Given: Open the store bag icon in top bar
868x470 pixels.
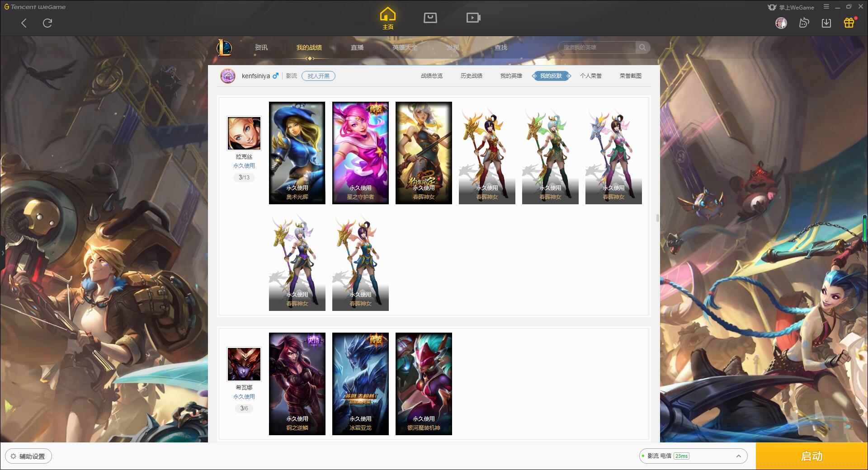Looking at the screenshot, I should click(x=430, y=18).
